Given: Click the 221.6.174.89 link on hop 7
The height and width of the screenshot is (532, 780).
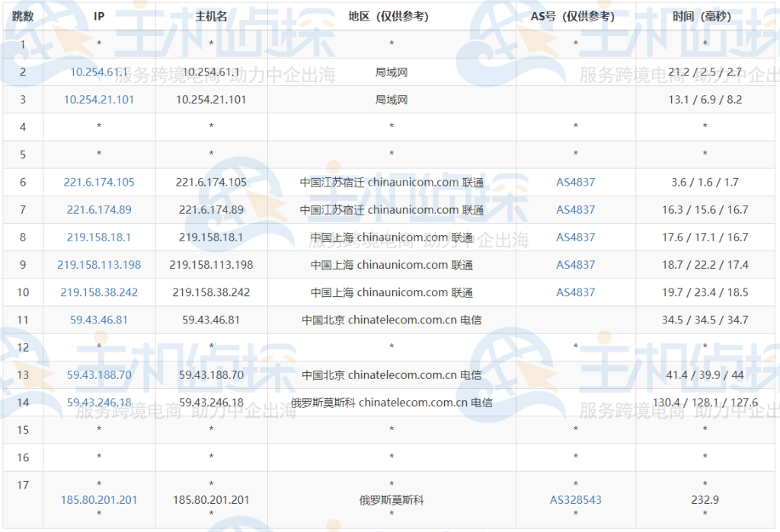Looking at the screenshot, I should [97, 209].
